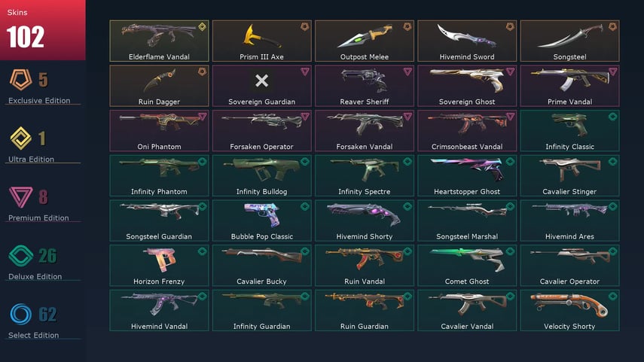The height and width of the screenshot is (362, 644).
Task: Click the Deluxe Edition label
Action: point(35,277)
